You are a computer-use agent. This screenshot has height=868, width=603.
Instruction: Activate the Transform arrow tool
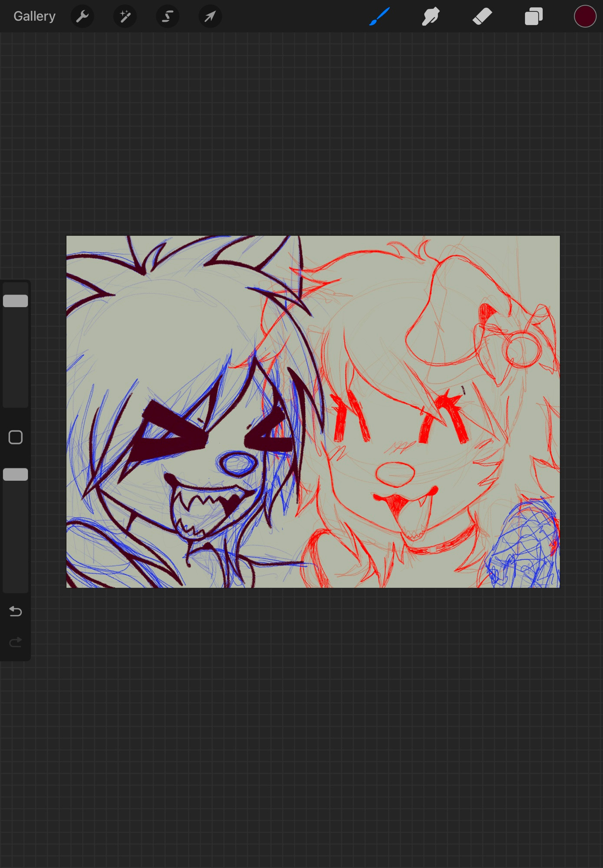pos(210,16)
